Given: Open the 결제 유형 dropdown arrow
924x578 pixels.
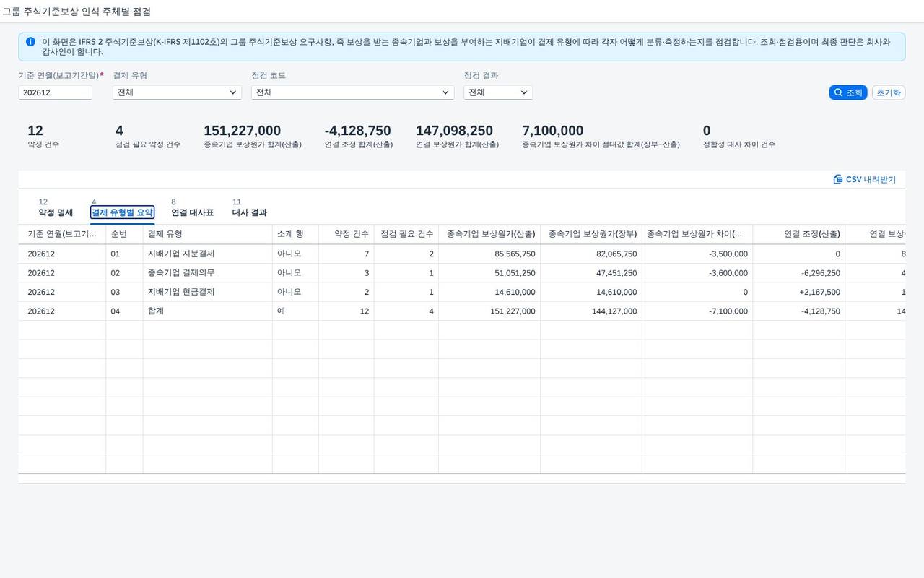Looking at the screenshot, I should click(x=233, y=92).
